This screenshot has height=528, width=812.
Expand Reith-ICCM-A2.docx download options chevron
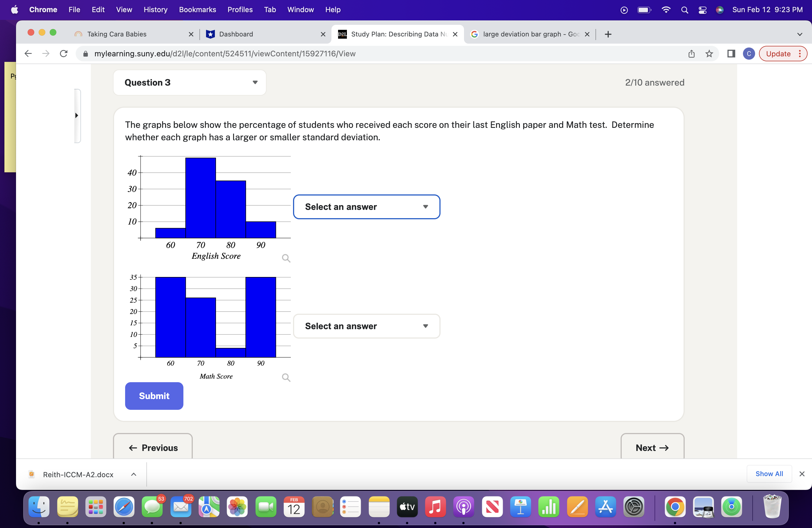tap(134, 474)
